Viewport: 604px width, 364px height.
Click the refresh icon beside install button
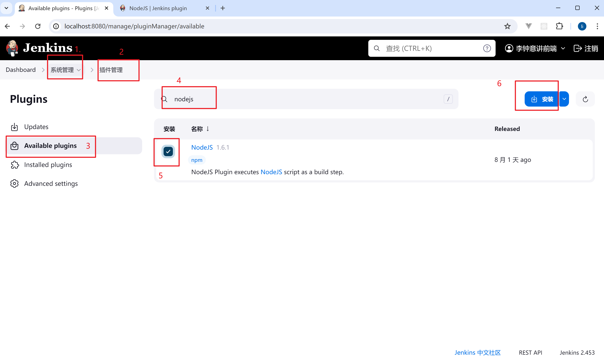point(585,99)
